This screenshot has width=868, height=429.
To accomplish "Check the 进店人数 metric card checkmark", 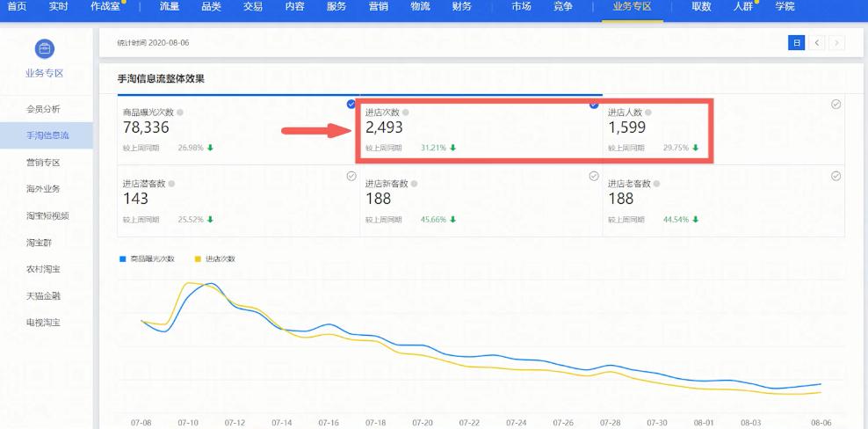I will pyautogui.click(x=835, y=104).
